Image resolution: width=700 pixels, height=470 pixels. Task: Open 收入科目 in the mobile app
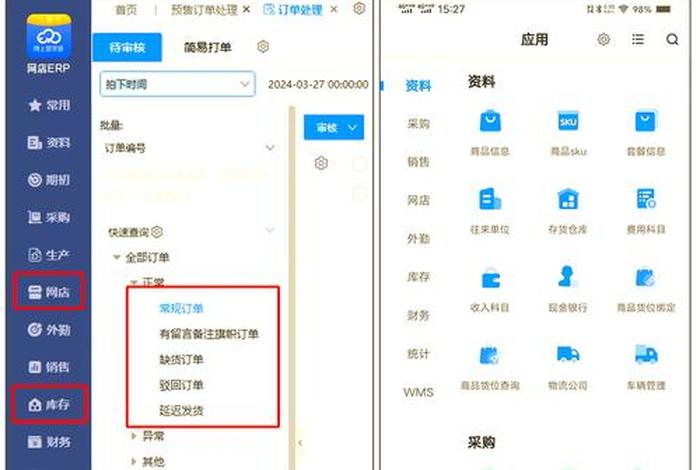pos(490,289)
